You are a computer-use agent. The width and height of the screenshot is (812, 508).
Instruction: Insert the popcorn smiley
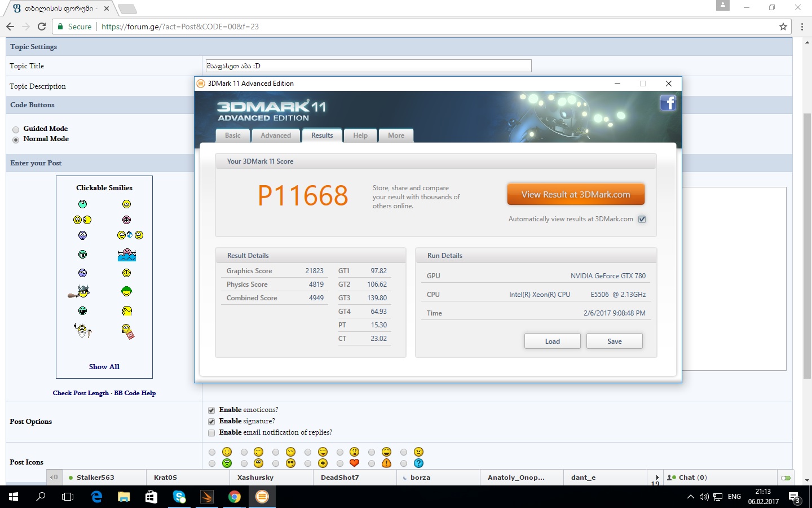pos(128,331)
